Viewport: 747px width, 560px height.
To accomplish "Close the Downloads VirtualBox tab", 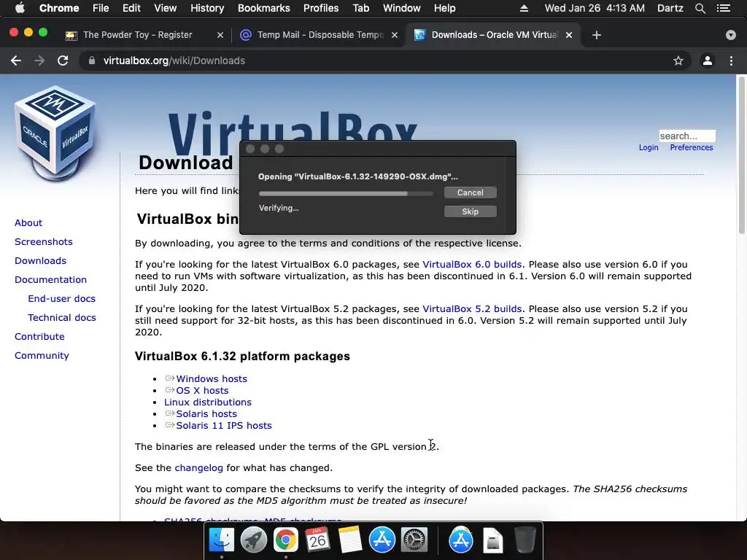I will click(568, 35).
